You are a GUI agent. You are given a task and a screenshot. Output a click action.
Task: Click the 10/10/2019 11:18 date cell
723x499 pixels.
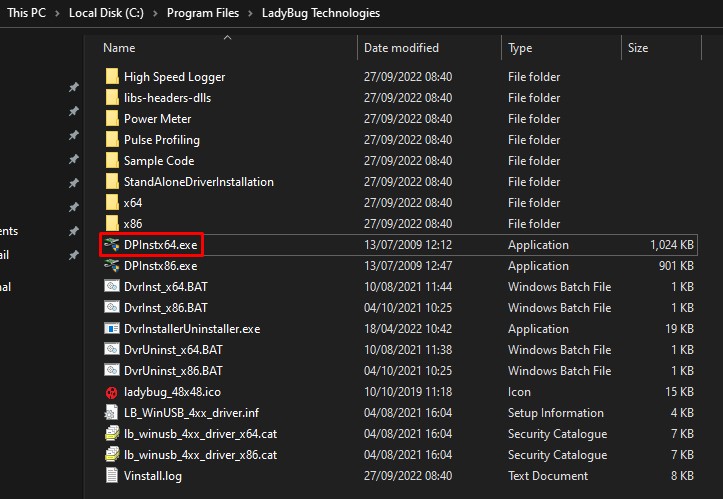408,392
